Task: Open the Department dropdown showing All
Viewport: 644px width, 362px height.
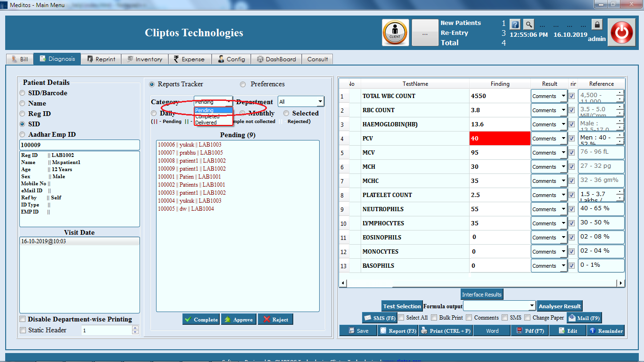Action: pos(301,101)
